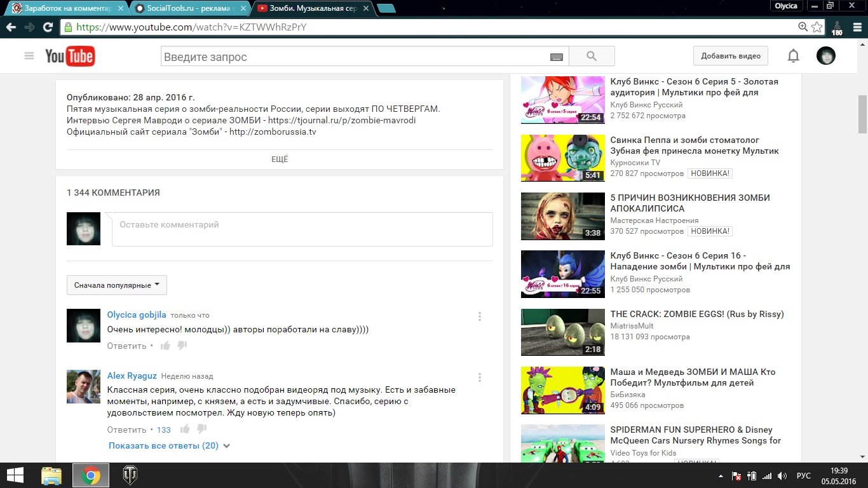The image size is (868, 488).
Task: Go to the YouTube home logo
Action: [x=70, y=56]
